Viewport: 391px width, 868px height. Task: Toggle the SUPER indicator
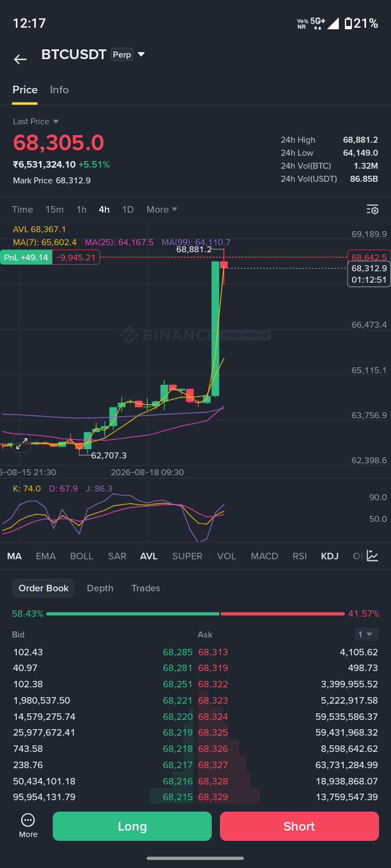[x=187, y=556]
